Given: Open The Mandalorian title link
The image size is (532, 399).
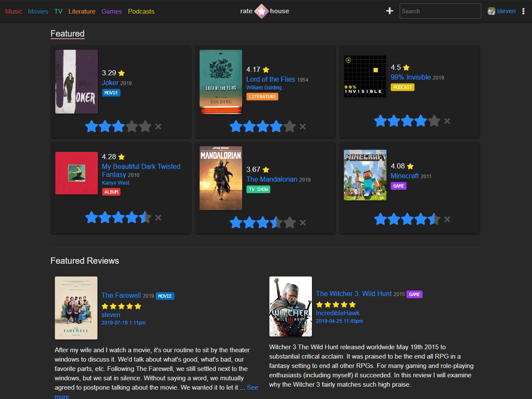Looking at the screenshot, I should click(x=272, y=179).
